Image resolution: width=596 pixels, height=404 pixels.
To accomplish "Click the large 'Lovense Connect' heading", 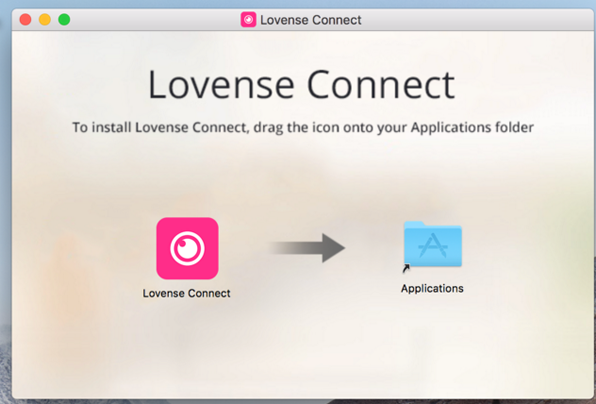I will point(301,85).
